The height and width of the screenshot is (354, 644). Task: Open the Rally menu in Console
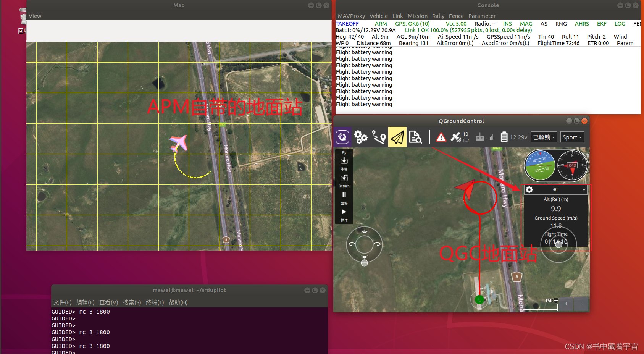pos(438,16)
